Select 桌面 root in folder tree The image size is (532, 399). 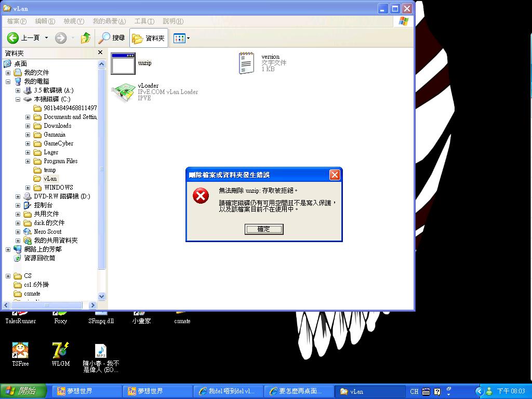[16, 64]
